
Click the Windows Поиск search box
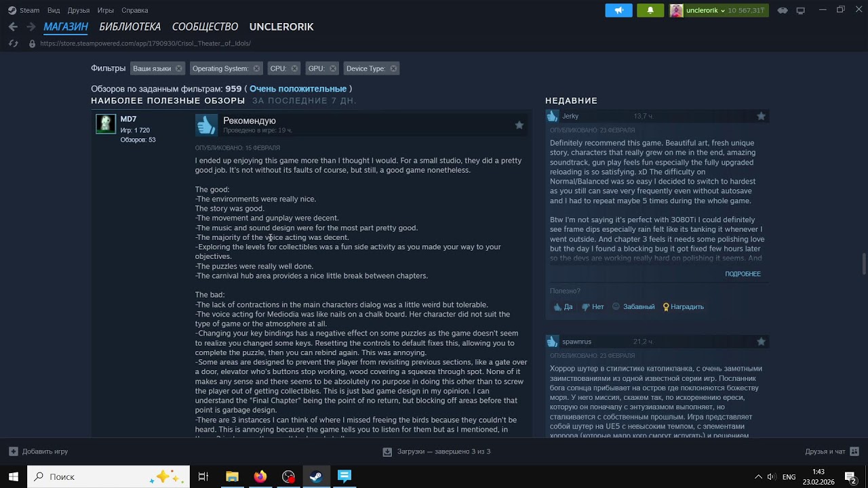(108, 476)
